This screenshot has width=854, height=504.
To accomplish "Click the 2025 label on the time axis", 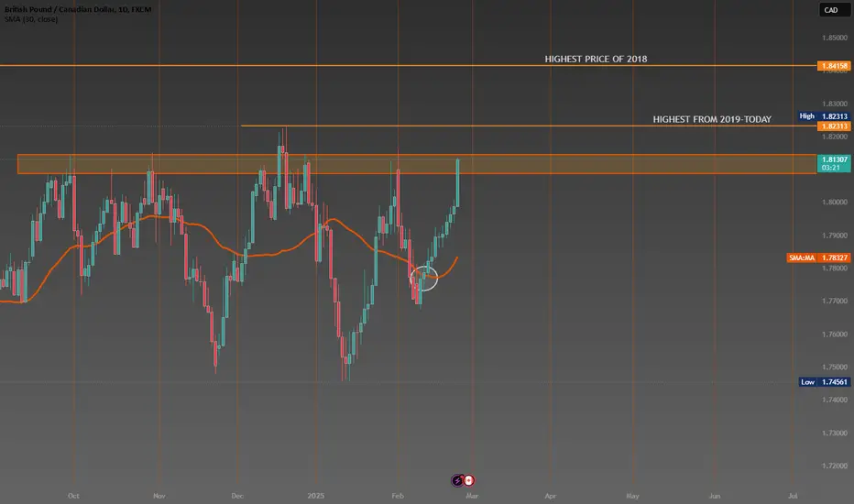I will click(316, 496).
